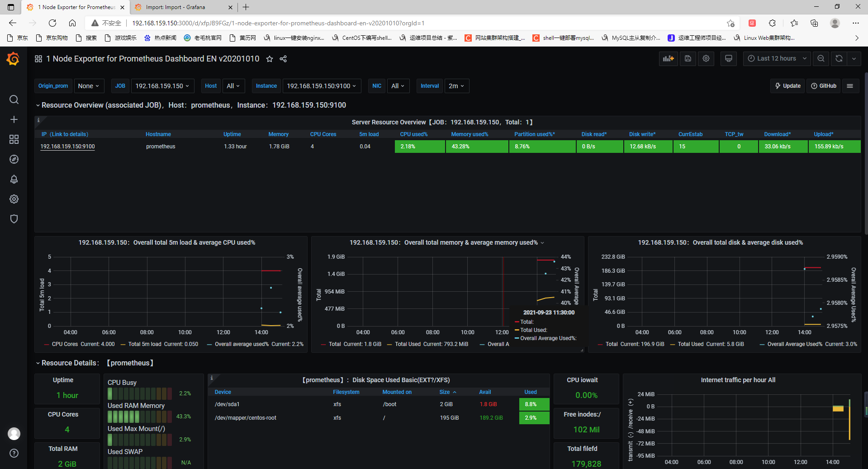
Task: Open the Instance 192.168.159.150:9100 dropdown
Action: tap(322, 86)
